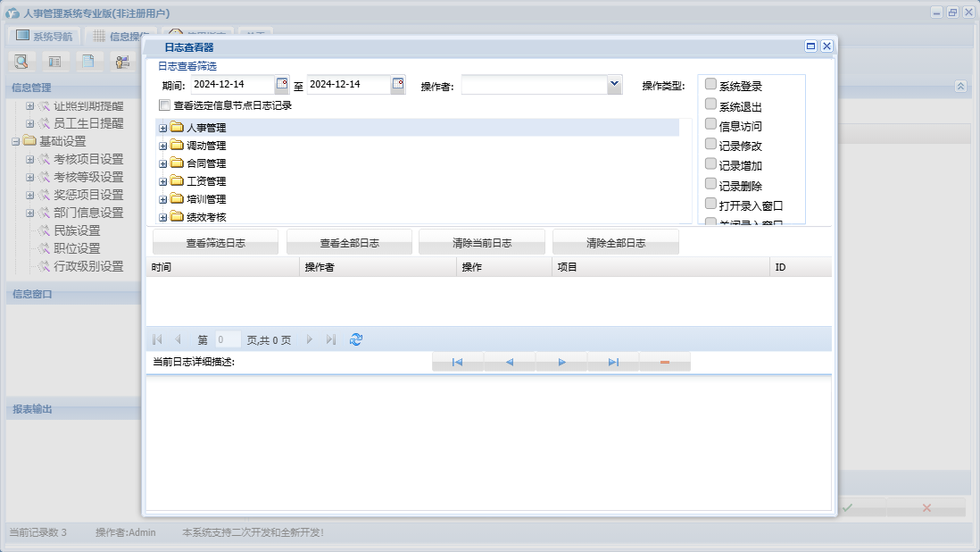Go to previous page in pager

point(179,339)
